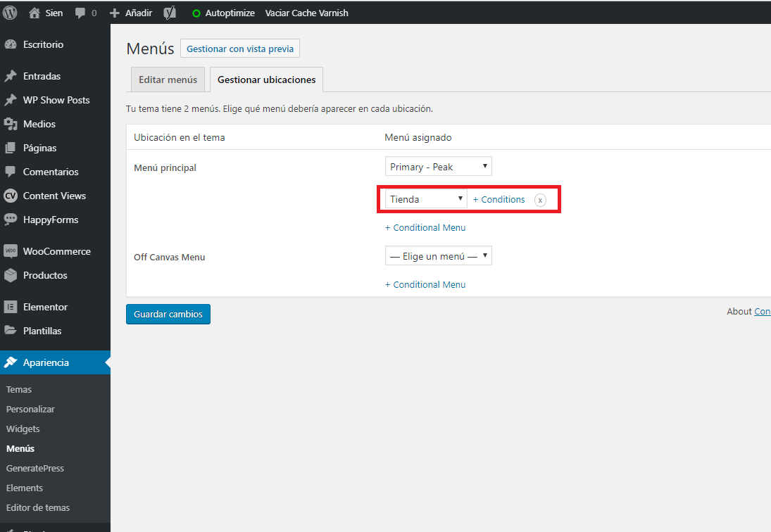Viewport: 771px width, 532px height.
Task: Click the Elementor icon
Action: tap(11, 307)
